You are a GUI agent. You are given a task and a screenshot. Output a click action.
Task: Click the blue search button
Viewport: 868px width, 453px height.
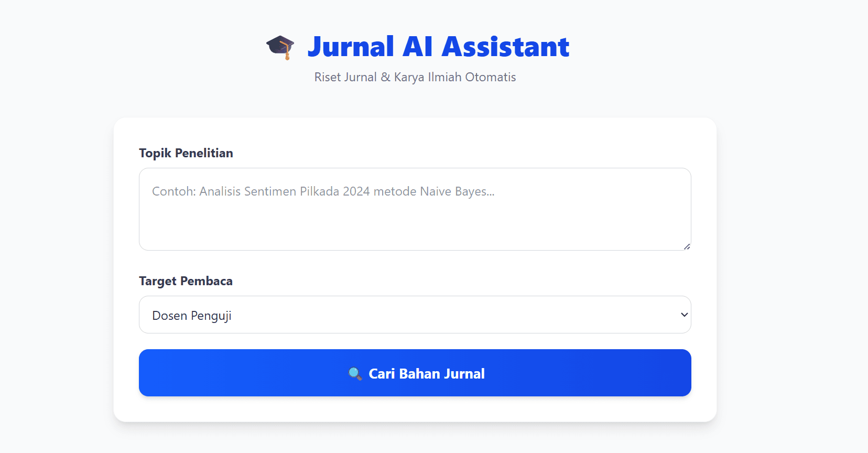point(415,373)
